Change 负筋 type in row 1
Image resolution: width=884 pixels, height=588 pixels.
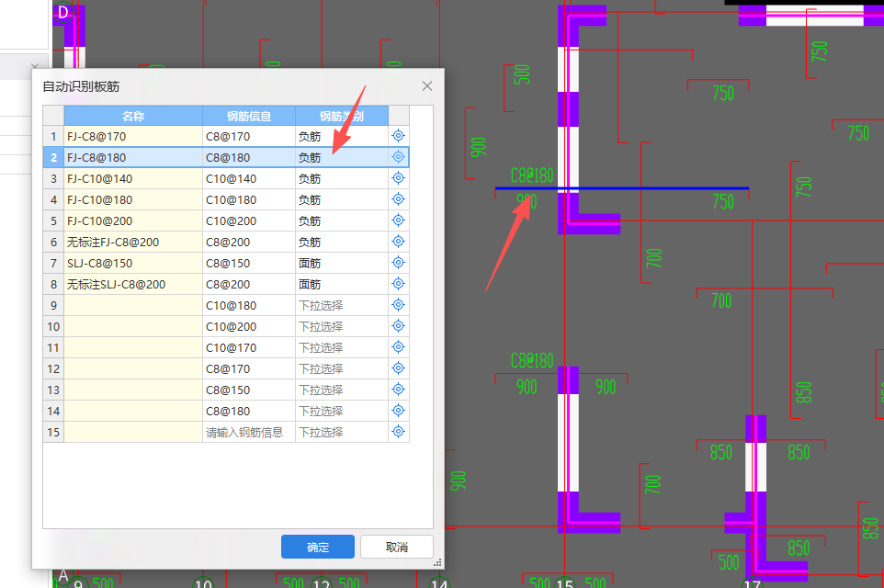(342, 136)
